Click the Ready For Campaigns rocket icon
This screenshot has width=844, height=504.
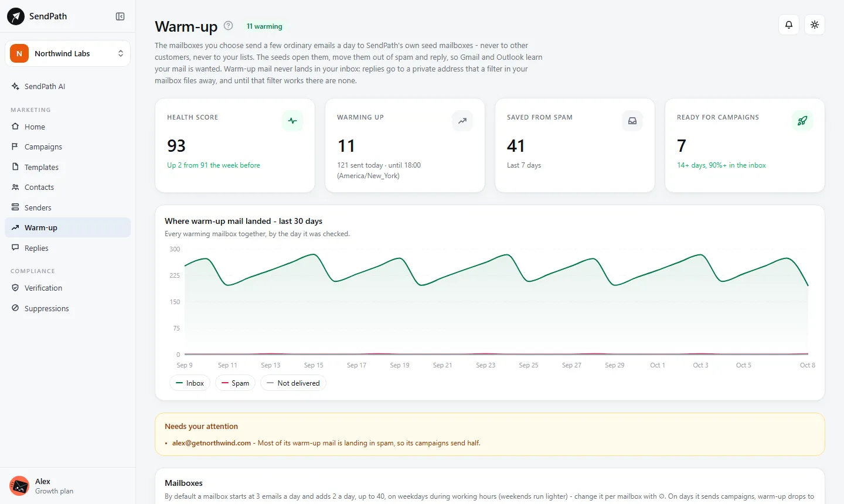tap(802, 121)
